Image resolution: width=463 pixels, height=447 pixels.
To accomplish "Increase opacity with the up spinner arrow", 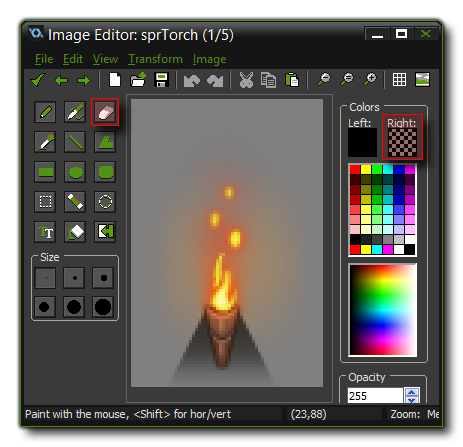I will click(412, 392).
